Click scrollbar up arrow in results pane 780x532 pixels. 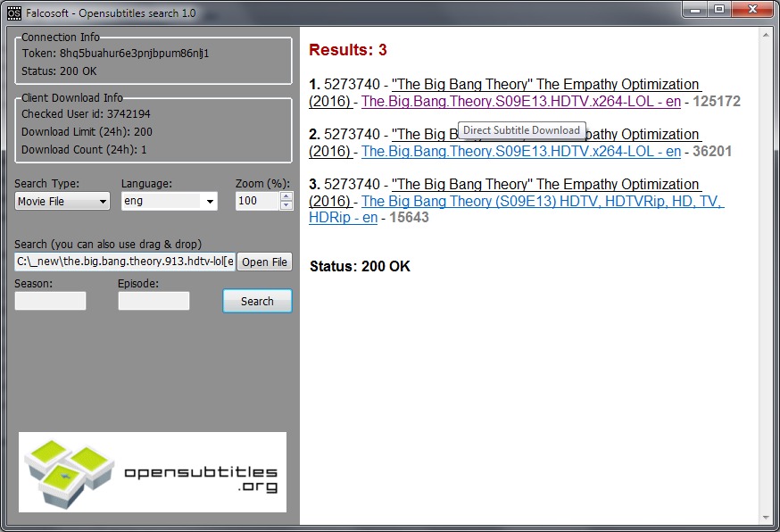pos(766,34)
